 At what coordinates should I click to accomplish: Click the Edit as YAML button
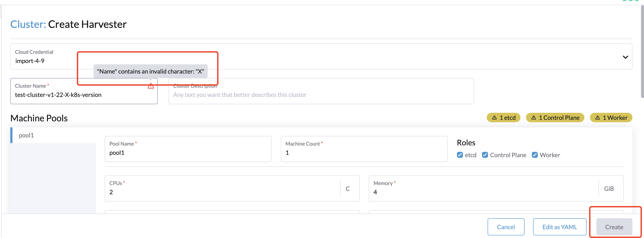click(559, 227)
